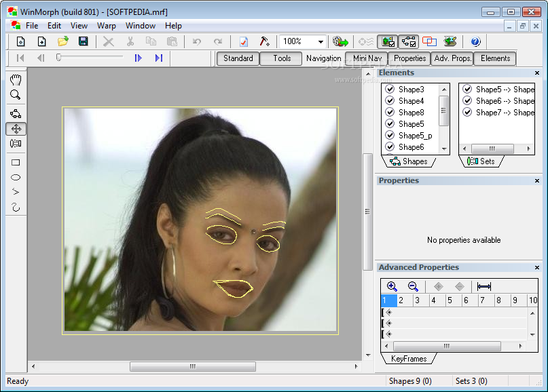The height and width of the screenshot is (392, 548).
Task: Uncheck Shape5_p in the shapes list
Action: click(390, 136)
